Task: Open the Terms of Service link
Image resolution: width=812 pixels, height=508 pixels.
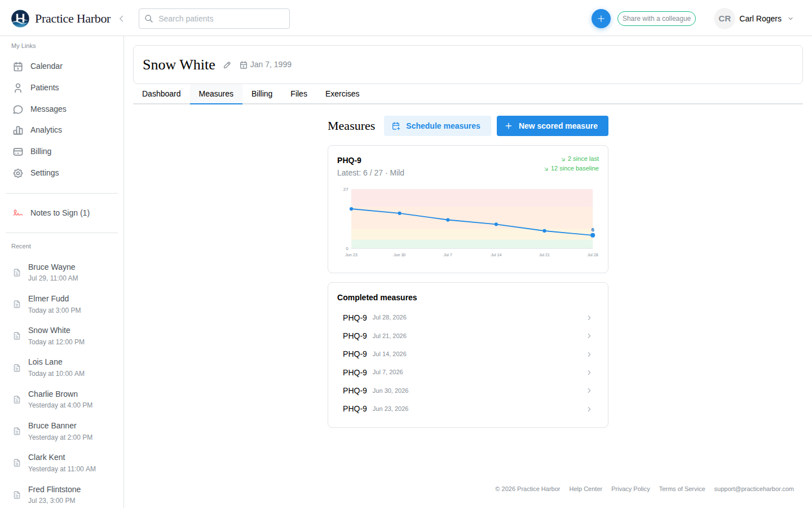Action: (x=682, y=489)
